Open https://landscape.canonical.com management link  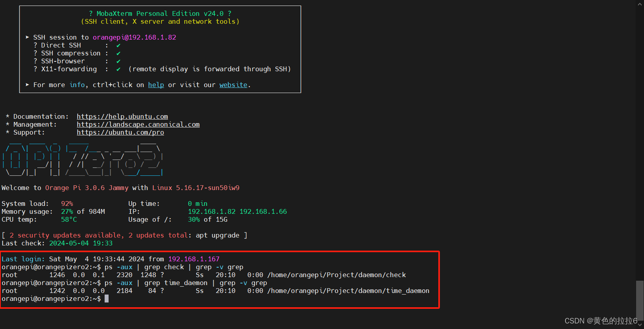138,124
